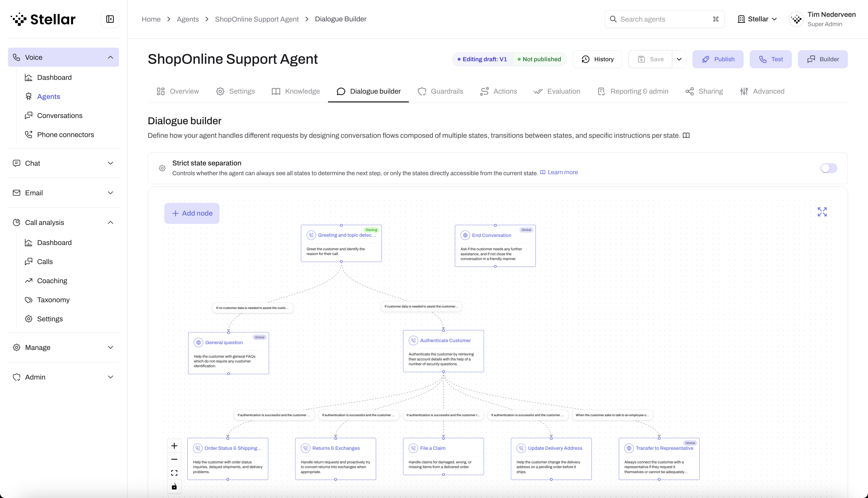Open version History

tap(597, 59)
